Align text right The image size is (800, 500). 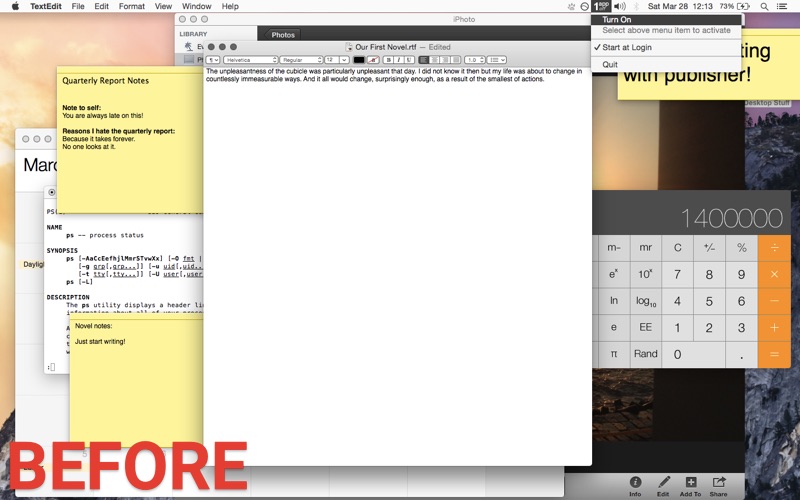tap(445, 60)
